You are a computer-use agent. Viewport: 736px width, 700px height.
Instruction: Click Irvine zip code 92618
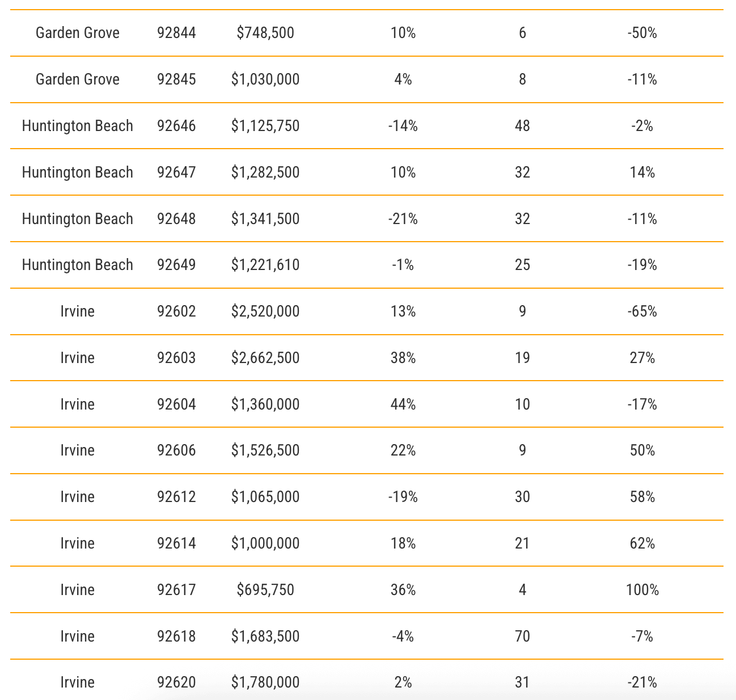click(x=176, y=636)
